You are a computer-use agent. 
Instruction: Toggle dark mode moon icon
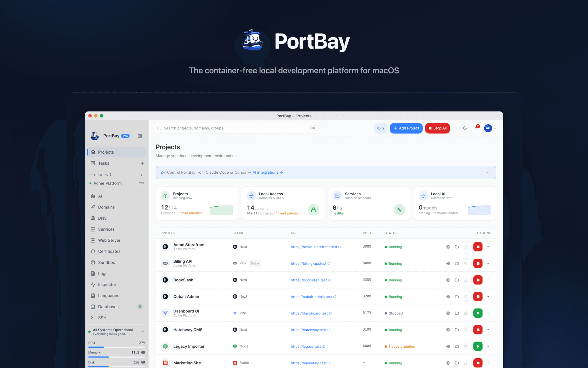pos(465,128)
